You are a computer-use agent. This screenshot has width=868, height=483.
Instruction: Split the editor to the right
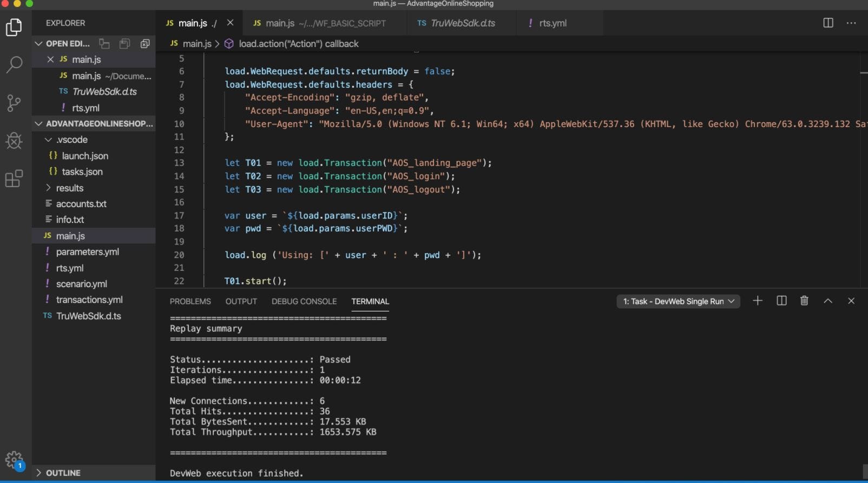[x=828, y=23]
